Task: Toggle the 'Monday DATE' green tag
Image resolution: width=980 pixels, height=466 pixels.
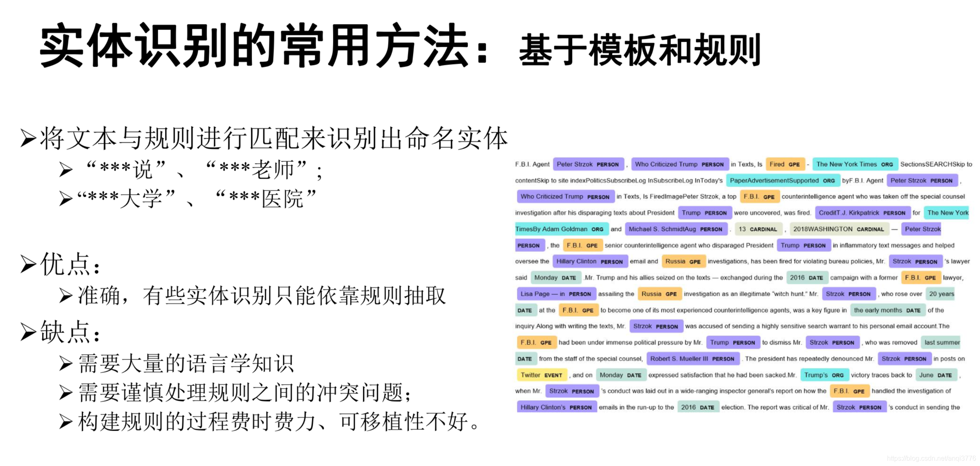Action: tap(556, 277)
